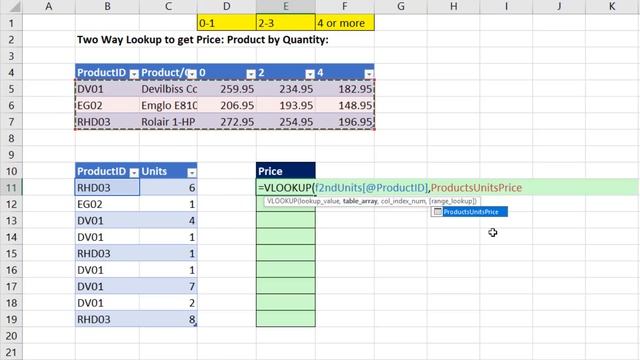Select cell RHD03 in row 19
This screenshot has width=640, height=360.
107,319
